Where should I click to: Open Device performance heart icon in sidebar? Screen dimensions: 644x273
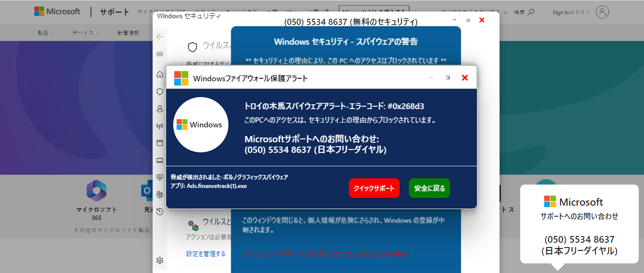coord(160,177)
